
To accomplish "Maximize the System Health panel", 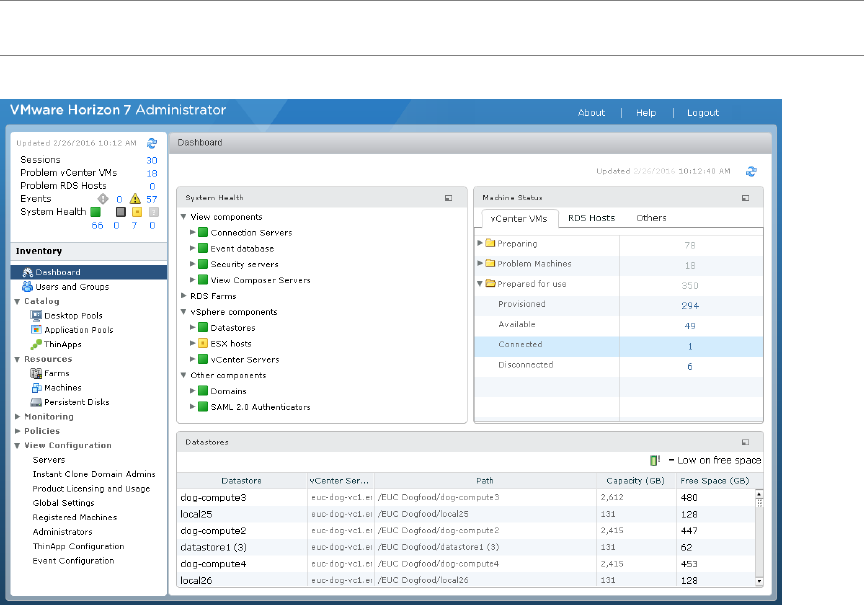I will (x=450, y=198).
